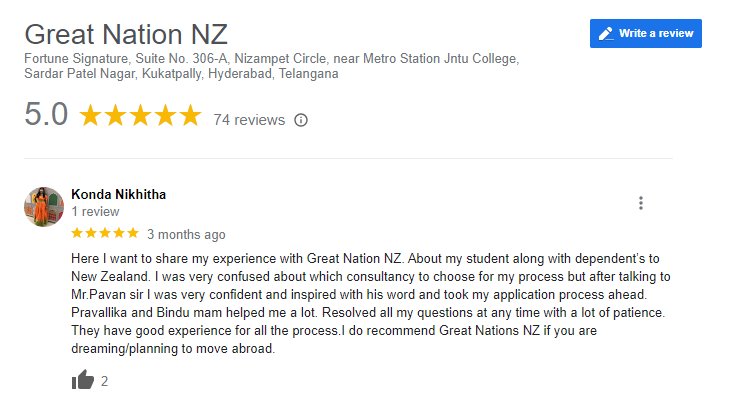Click the Great Nation NZ business title
This screenshot has width=734, height=409.
(x=126, y=34)
